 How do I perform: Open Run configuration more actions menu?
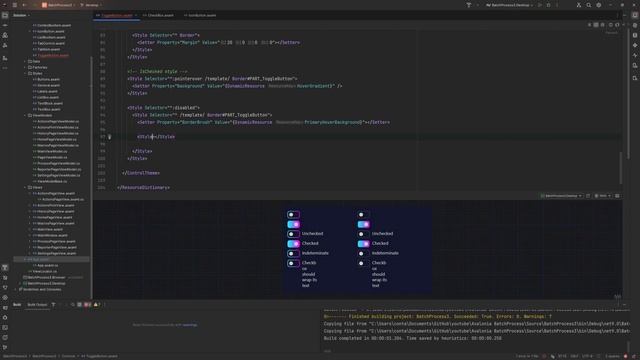point(557,5)
